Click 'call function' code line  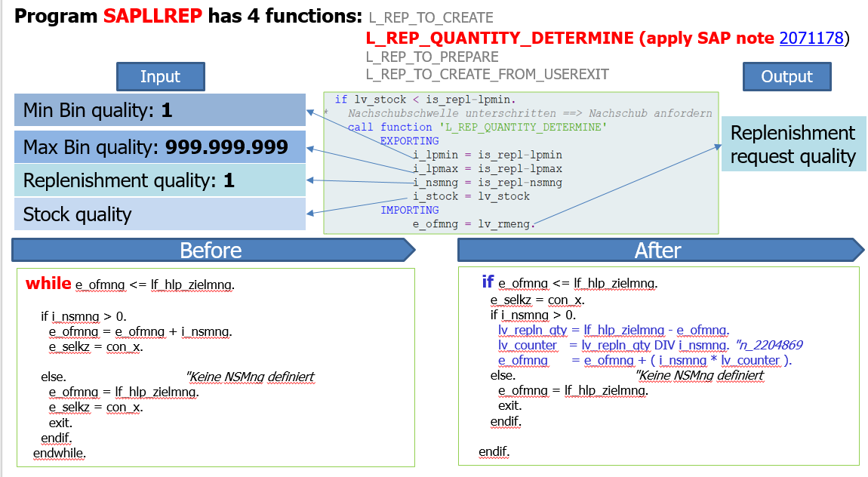point(477,128)
